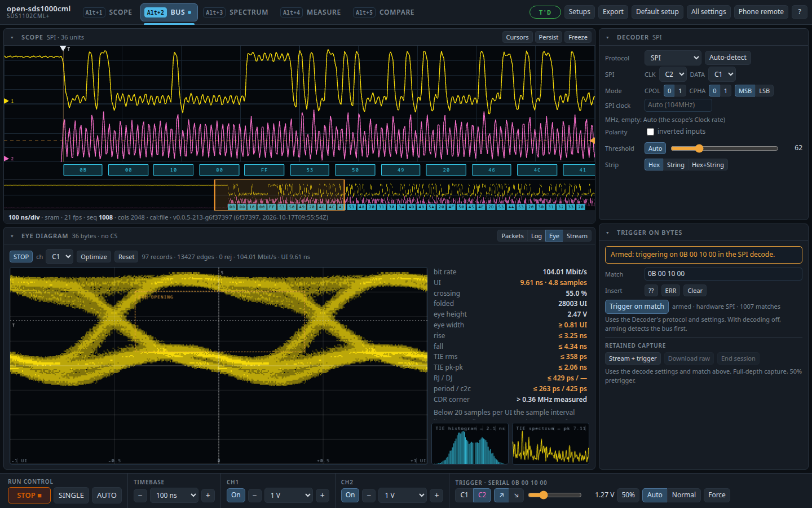The image size is (812, 508).
Task: Open help with the question mark button
Action: 799,12
